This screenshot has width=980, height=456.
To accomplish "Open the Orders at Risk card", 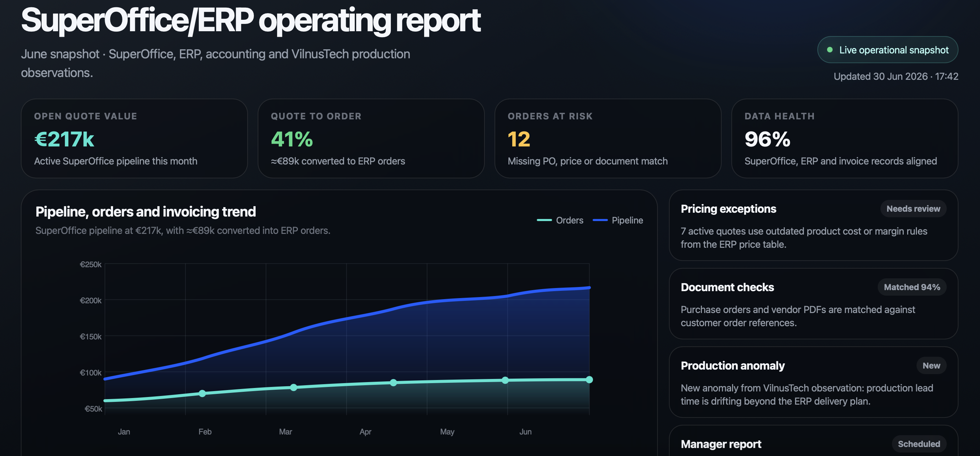I will point(608,138).
